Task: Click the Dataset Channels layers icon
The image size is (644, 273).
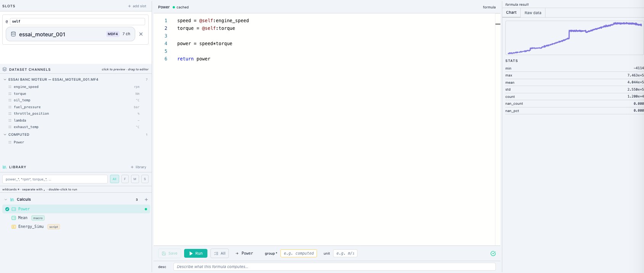Action: click(5, 69)
